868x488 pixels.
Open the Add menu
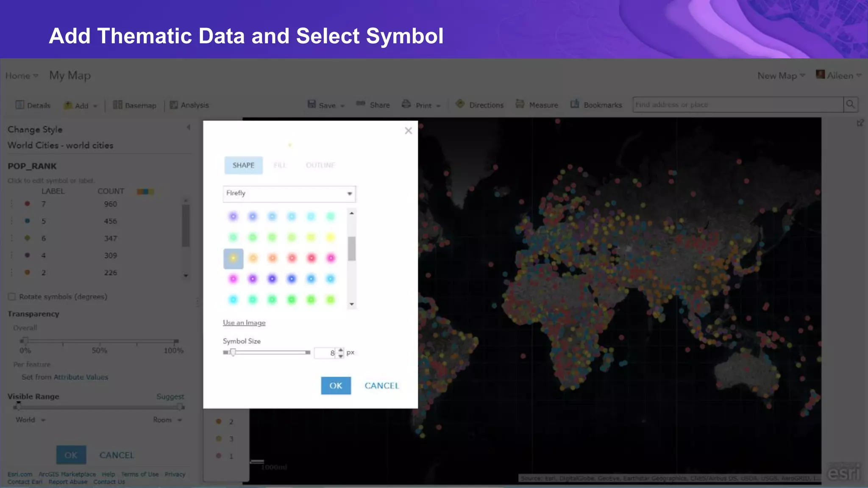81,105
